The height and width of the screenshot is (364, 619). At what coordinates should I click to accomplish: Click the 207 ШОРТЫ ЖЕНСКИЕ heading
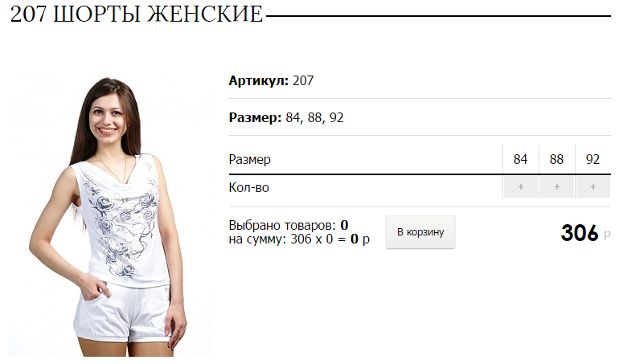[136, 14]
